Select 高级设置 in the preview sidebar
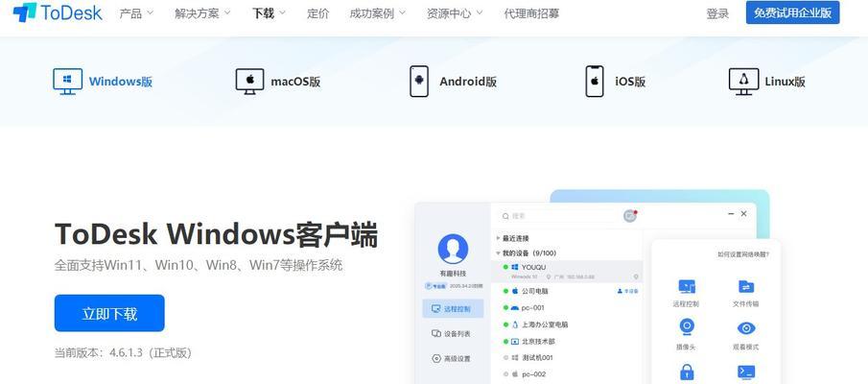Viewport: 868px width, 384px height. 453,358
